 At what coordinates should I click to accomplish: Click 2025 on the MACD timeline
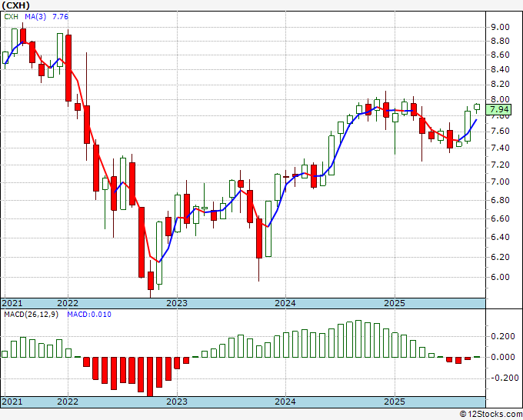(395, 402)
